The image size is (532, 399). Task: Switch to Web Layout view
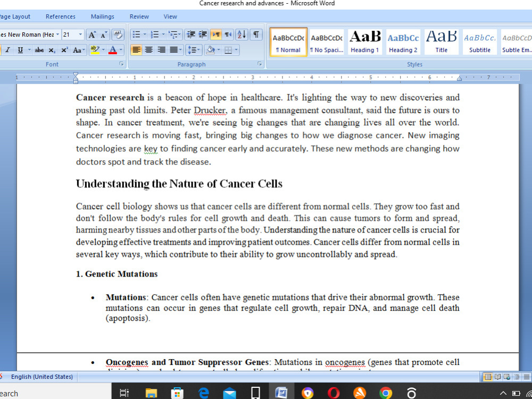[507, 377]
